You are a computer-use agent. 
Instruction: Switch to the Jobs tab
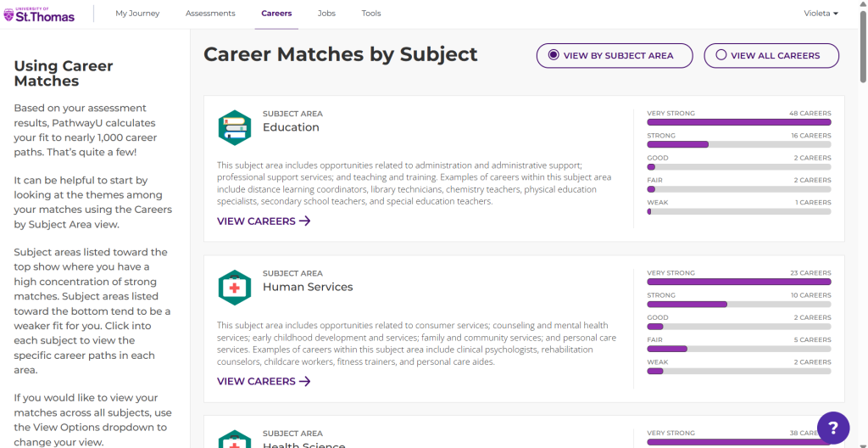pos(326,14)
